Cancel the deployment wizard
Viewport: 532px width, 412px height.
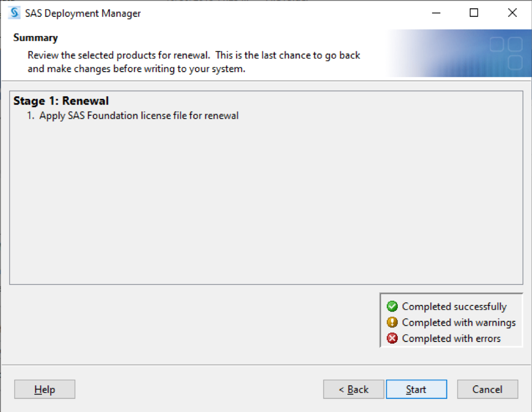[487, 389]
